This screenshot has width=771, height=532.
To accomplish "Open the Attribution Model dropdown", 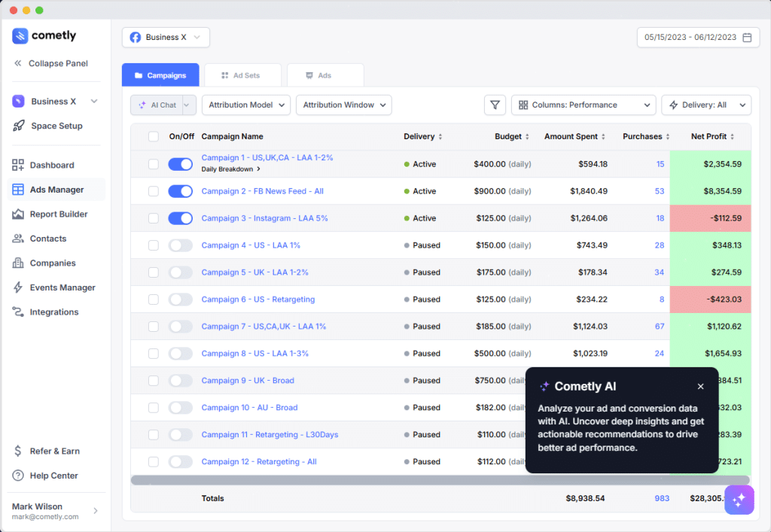I will tap(245, 105).
